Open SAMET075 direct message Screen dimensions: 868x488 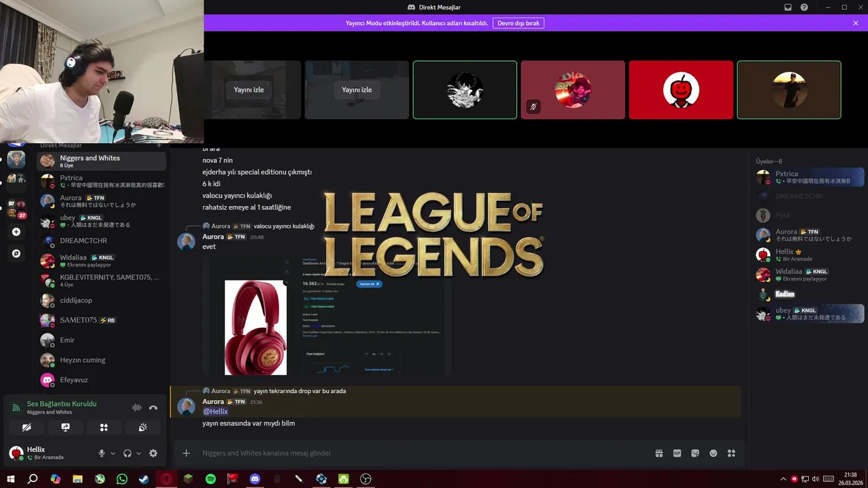pos(102,320)
